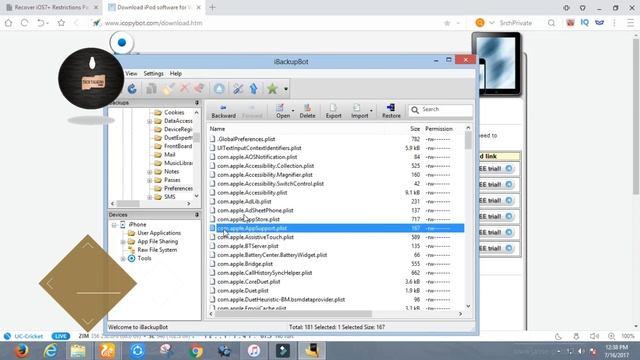Select User Applications under iPhone
This screenshot has width=640, height=360.
click(159, 233)
